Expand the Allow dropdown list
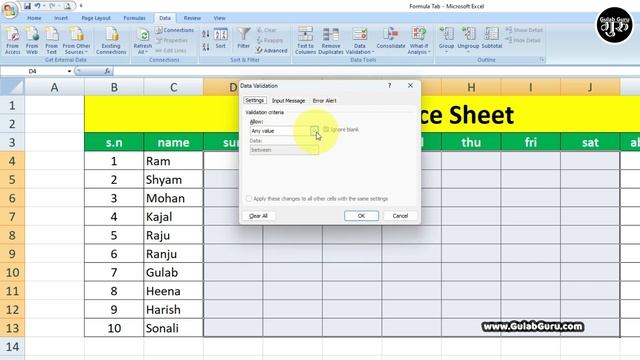The width and height of the screenshot is (640, 360). (314, 131)
